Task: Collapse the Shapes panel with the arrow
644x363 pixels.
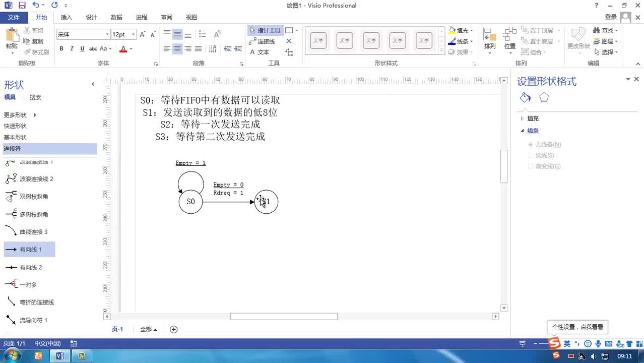Action: click(x=93, y=84)
